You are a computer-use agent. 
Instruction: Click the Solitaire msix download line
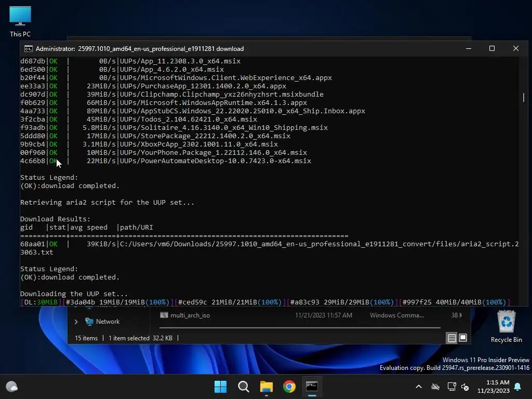pyautogui.click(x=174, y=128)
